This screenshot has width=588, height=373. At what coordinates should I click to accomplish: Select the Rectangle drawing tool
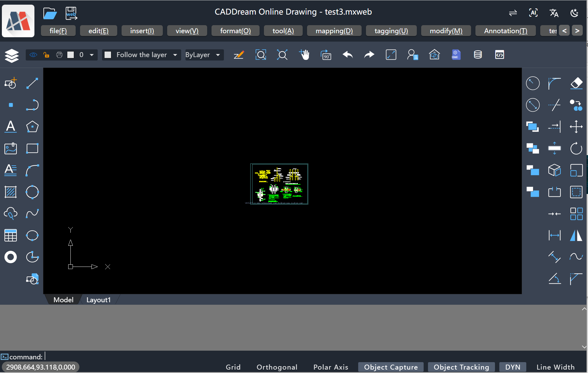click(x=32, y=148)
